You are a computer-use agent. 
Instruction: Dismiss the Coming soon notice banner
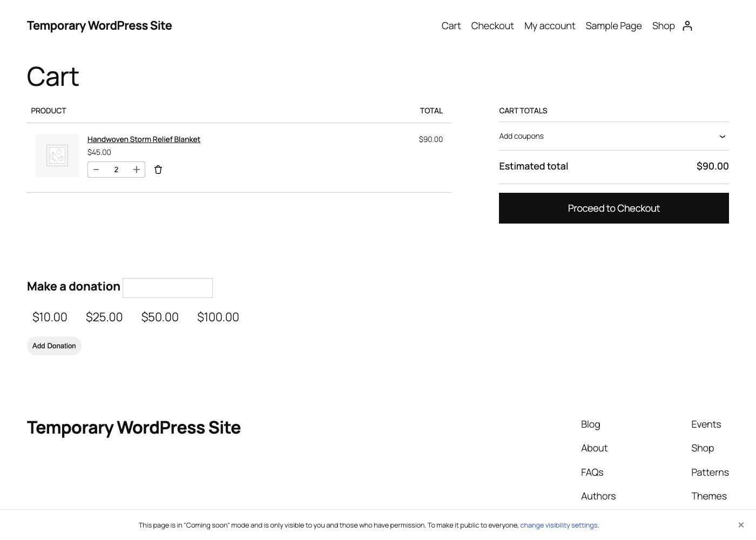741,525
